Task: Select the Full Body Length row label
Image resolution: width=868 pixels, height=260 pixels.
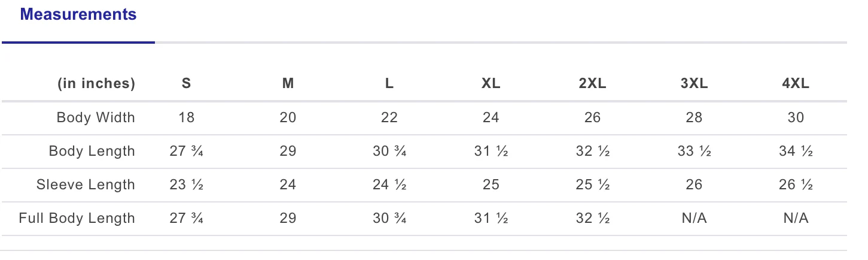Action: click(77, 218)
